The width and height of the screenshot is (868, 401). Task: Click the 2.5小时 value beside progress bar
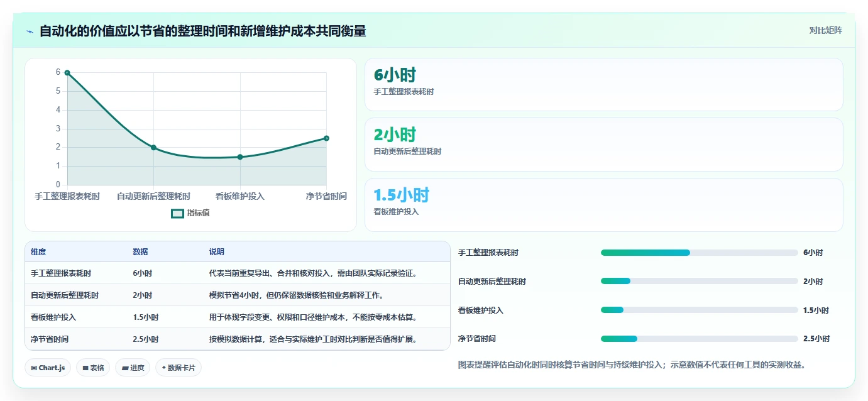816,339
